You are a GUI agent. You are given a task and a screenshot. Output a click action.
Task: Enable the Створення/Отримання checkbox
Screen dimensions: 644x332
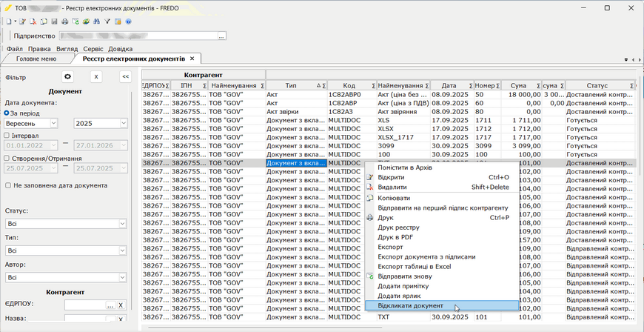tap(7, 158)
